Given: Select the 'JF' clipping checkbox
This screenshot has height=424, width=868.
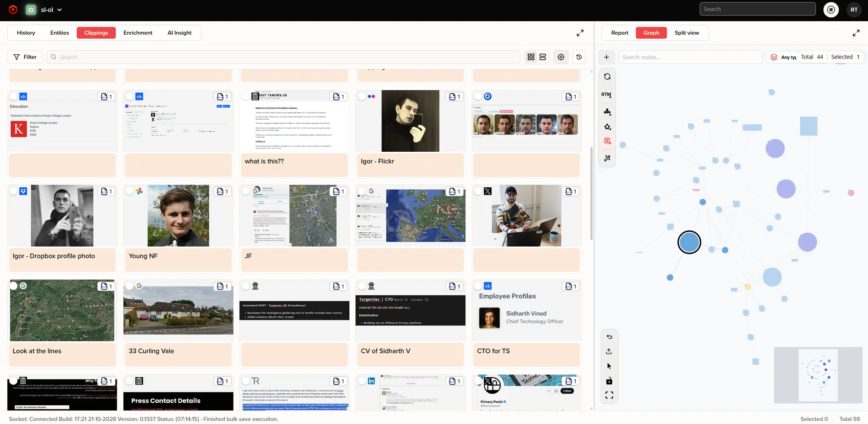Looking at the screenshot, I should 246,191.
